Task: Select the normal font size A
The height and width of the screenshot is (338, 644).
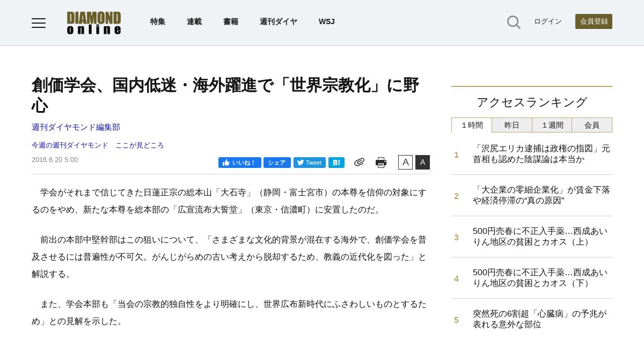Action: point(405,162)
